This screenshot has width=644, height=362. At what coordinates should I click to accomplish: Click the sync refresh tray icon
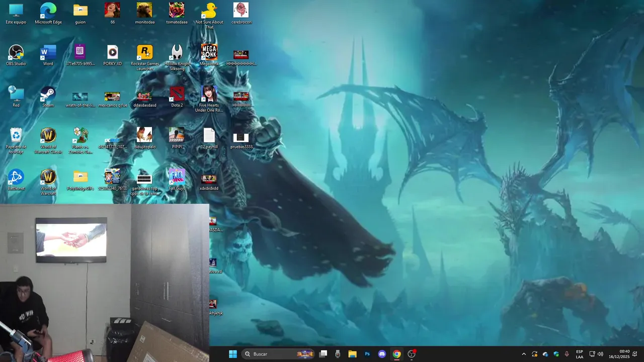click(534, 354)
